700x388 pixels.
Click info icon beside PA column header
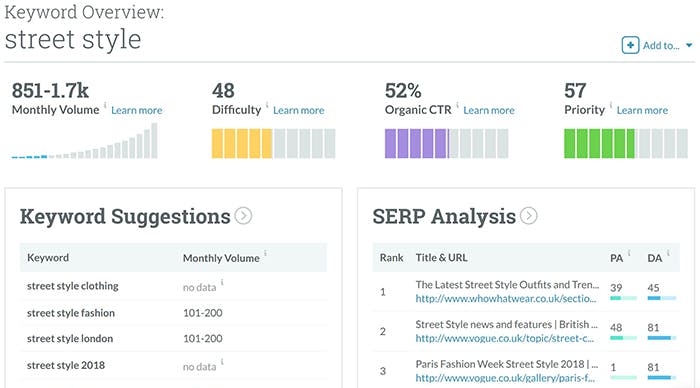click(629, 253)
